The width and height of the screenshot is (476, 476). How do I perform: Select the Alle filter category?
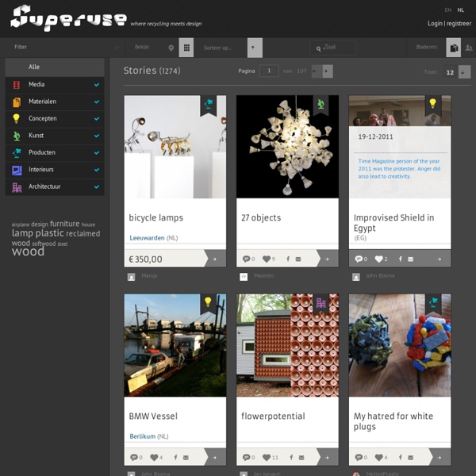click(55, 67)
